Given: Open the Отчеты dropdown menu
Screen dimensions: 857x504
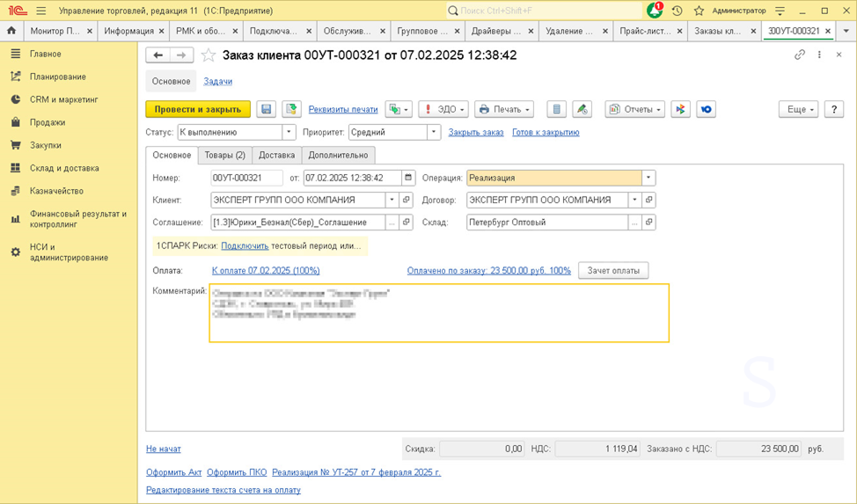Looking at the screenshot, I should [634, 109].
